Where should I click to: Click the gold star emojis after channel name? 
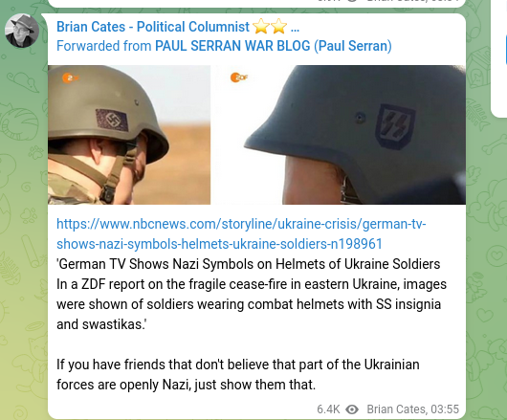270,27
